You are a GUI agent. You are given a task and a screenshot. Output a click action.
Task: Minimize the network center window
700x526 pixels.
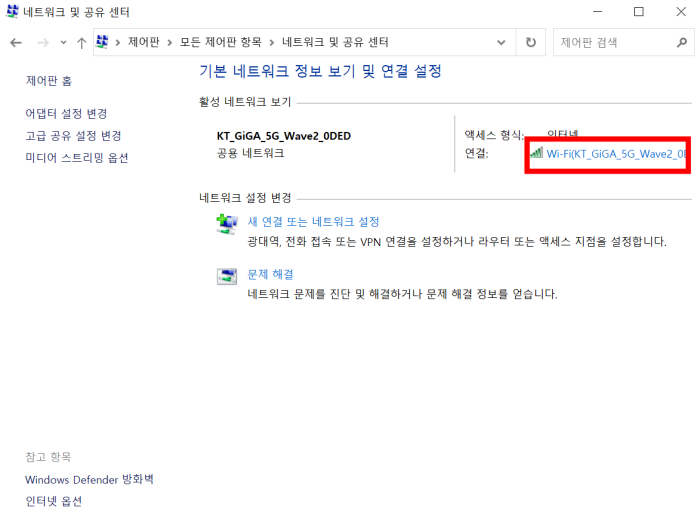click(x=597, y=12)
